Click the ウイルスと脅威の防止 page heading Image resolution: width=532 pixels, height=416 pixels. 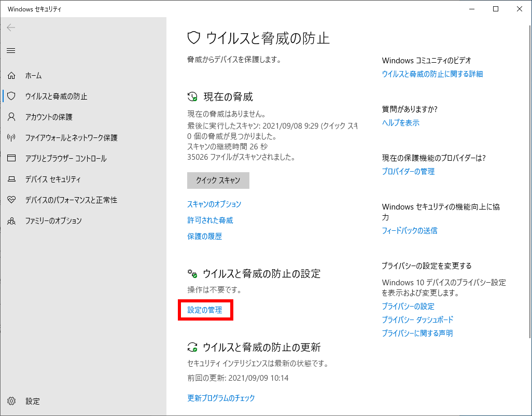[268, 38]
